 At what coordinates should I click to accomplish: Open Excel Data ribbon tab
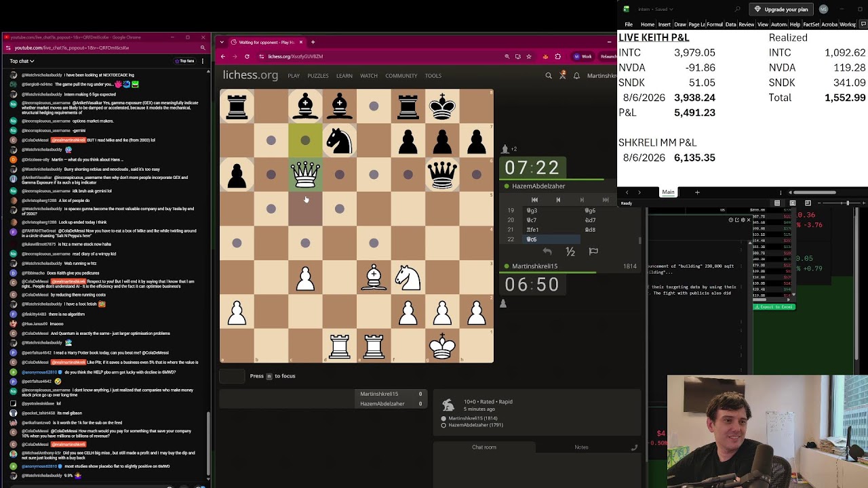731,24
